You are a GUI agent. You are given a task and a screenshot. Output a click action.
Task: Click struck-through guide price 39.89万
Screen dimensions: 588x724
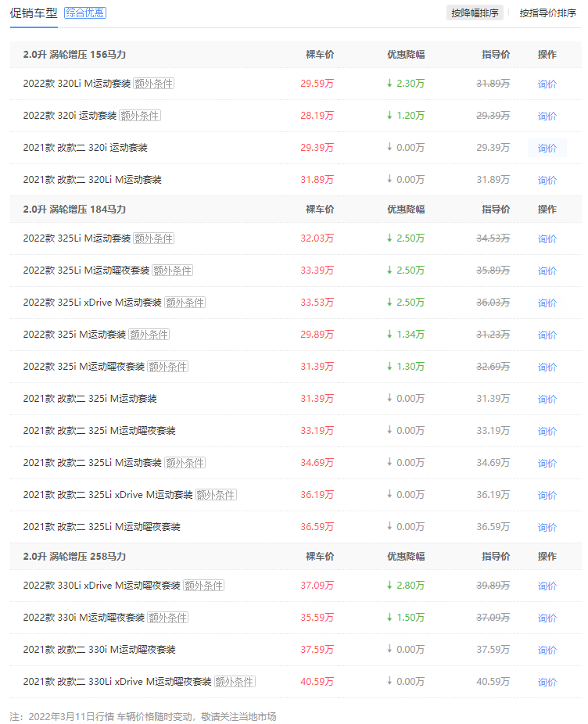pos(493,586)
